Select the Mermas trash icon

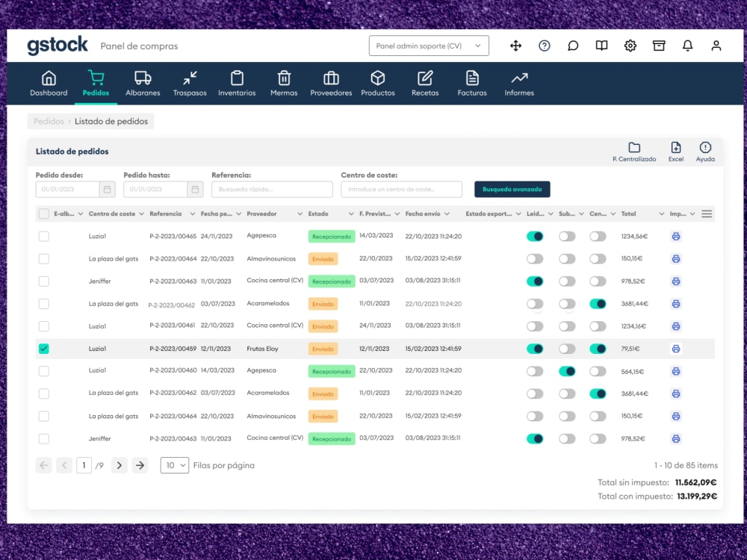point(284,78)
